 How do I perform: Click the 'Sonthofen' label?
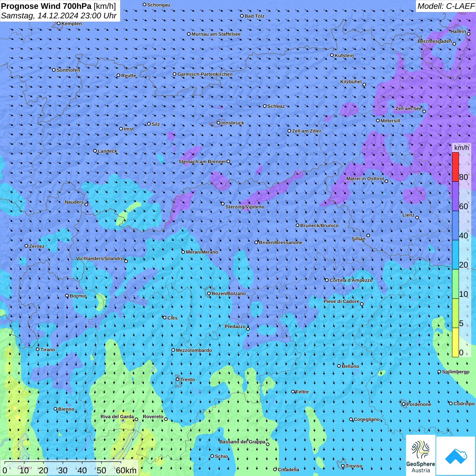pos(68,70)
